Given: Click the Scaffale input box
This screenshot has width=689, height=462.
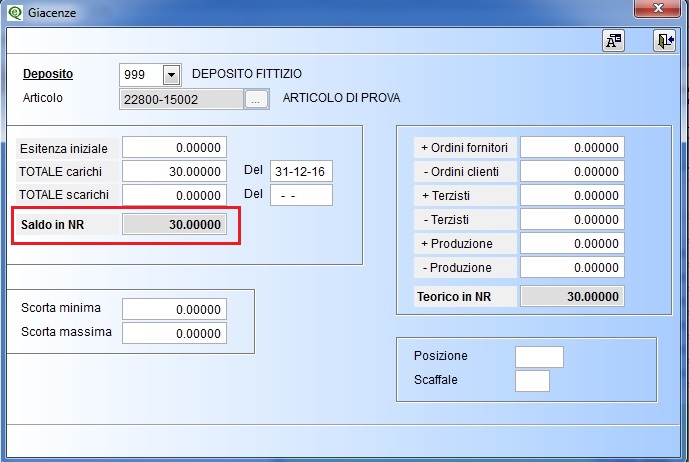Looking at the screenshot, I should [x=532, y=381].
